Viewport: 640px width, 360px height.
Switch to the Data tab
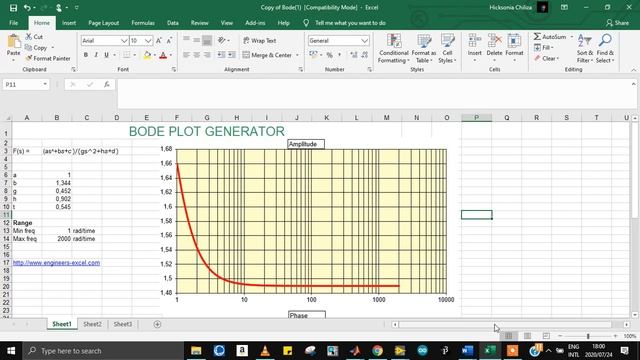(x=173, y=23)
